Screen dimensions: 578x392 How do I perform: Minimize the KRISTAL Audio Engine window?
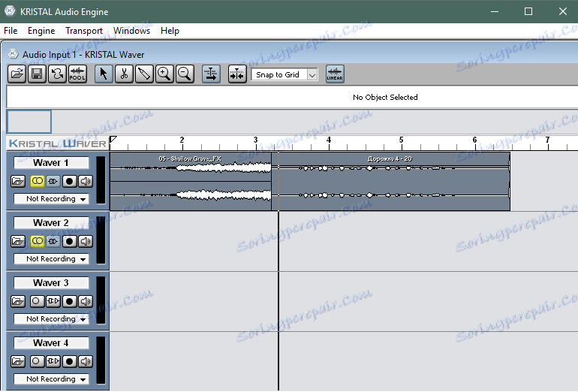(495, 11)
